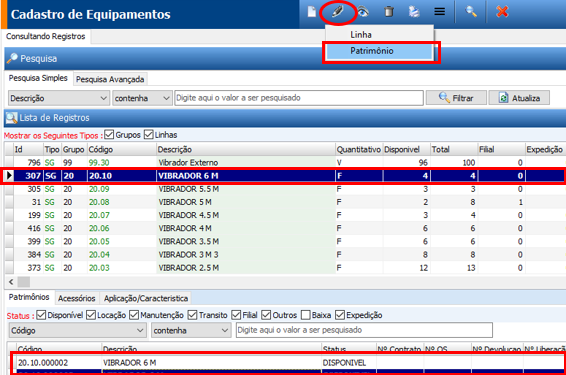Select the VIBRADOR 5 M row
The width and height of the screenshot is (566, 375).
(285, 202)
